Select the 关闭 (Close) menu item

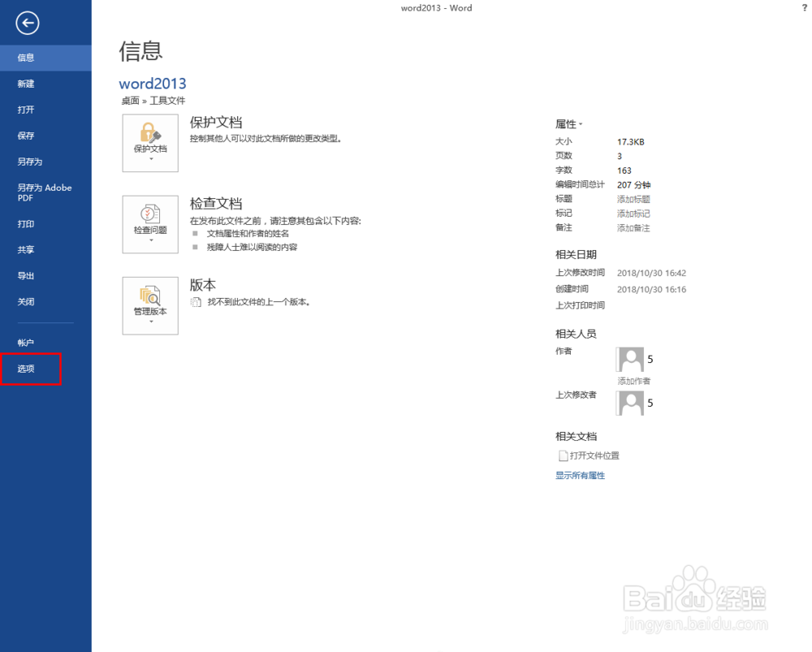tap(45, 301)
